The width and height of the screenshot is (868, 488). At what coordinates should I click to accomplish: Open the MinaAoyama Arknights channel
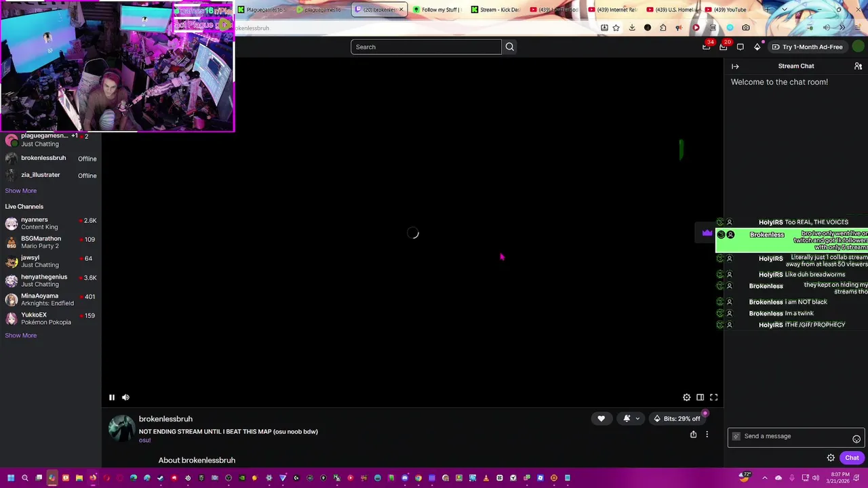pos(51,299)
